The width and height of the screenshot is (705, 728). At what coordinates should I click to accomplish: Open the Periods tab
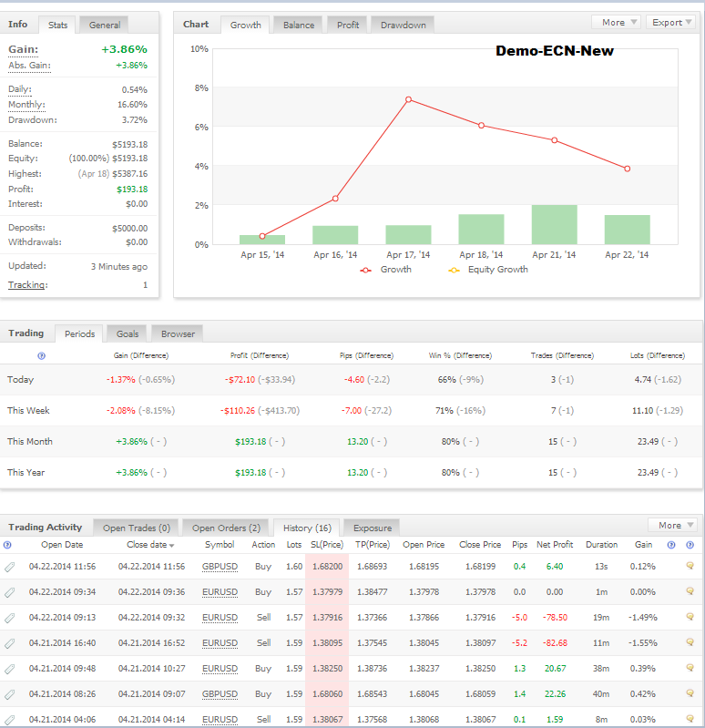coord(79,333)
